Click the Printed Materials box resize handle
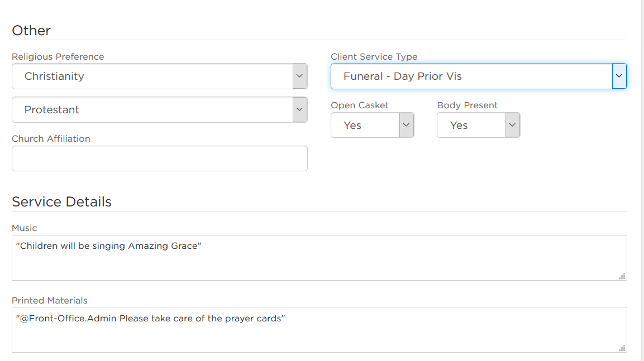The image size is (644, 361). pyautogui.click(x=622, y=348)
